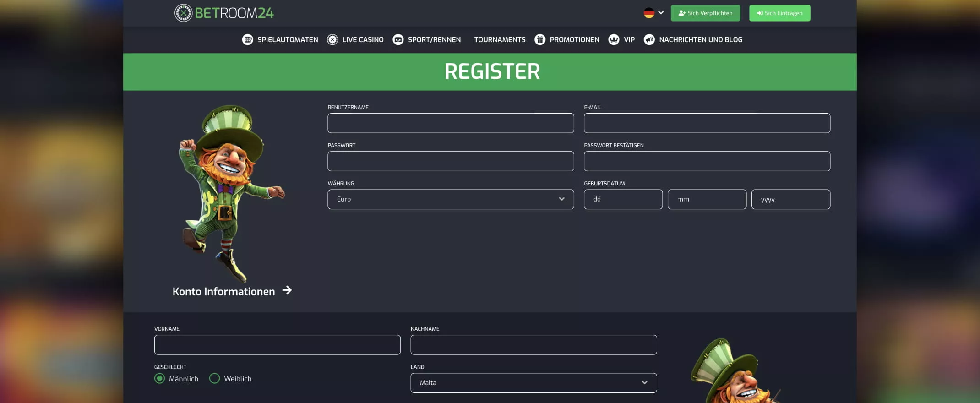This screenshot has width=980, height=403.
Task: Click the Sich Verpflichten button
Action: [x=705, y=13]
